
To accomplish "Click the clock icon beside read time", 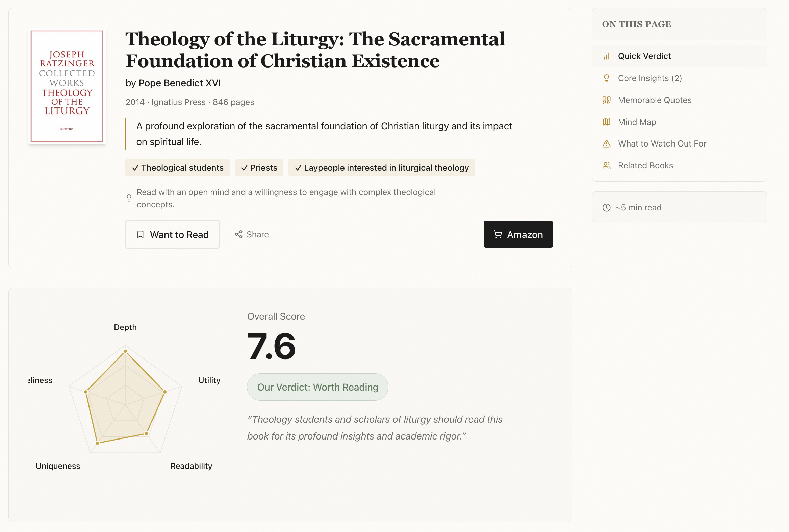I will tap(606, 208).
